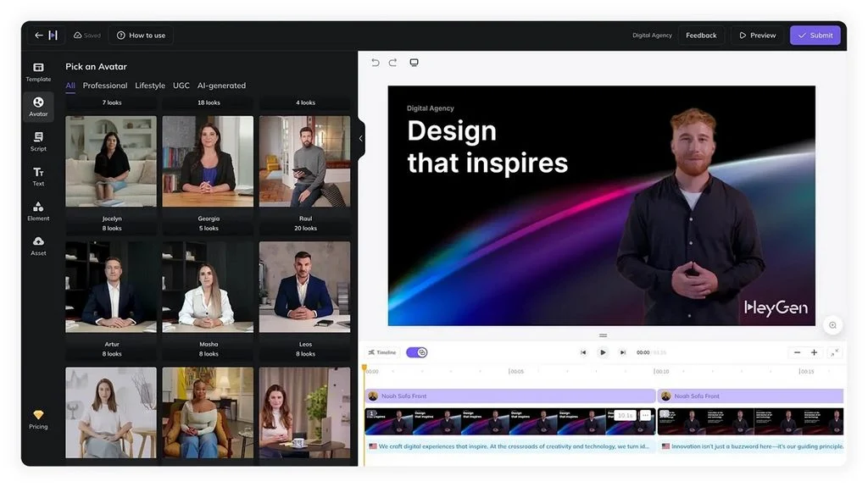This screenshot has width=868, height=487.
Task: Pick the avatar with laptop and plant
Action: coord(305,412)
